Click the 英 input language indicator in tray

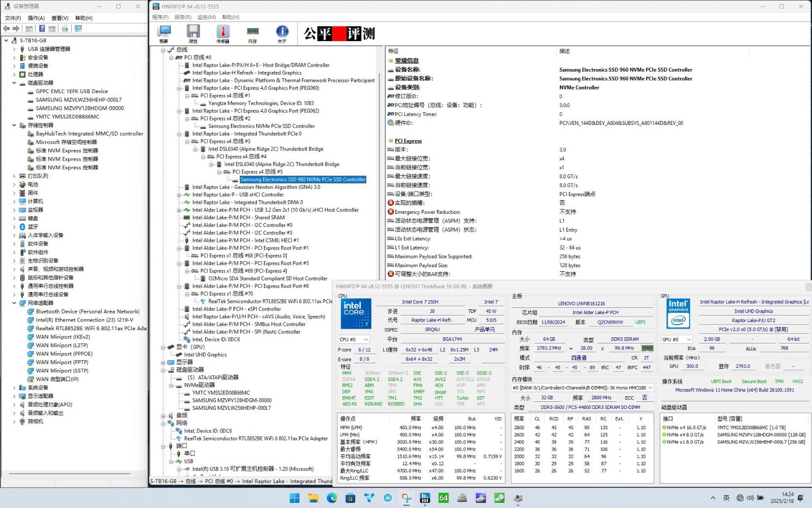click(x=726, y=498)
